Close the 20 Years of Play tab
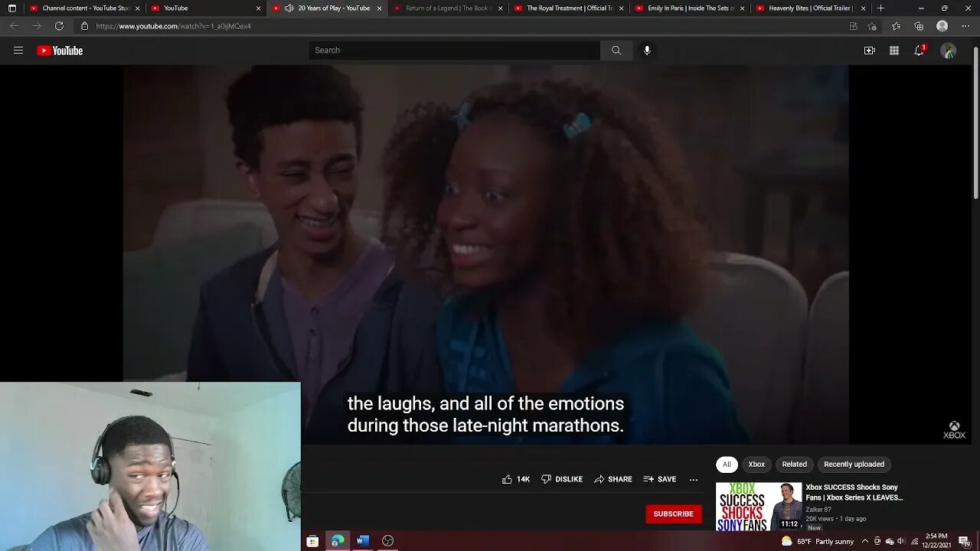The width and height of the screenshot is (980, 551). coord(379,8)
